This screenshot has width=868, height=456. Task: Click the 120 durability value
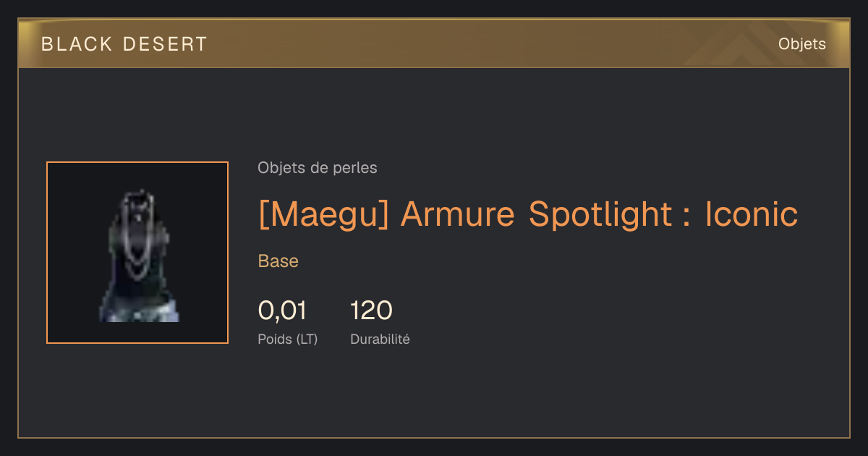(371, 311)
